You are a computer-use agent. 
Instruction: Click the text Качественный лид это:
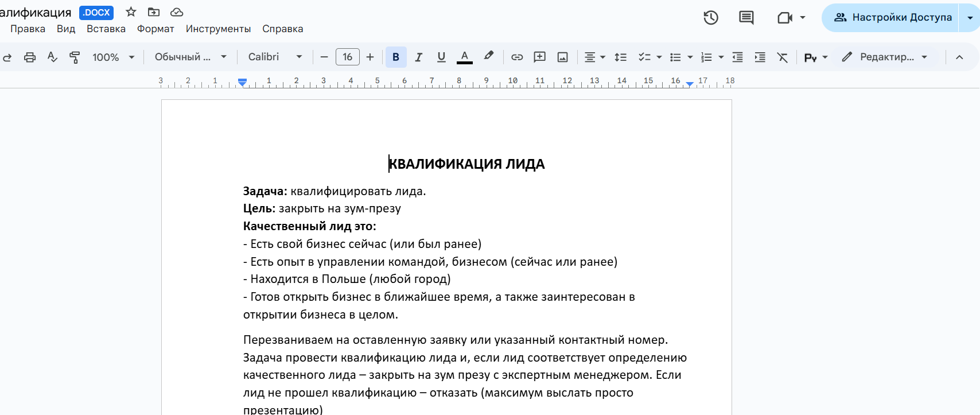(x=310, y=226)
